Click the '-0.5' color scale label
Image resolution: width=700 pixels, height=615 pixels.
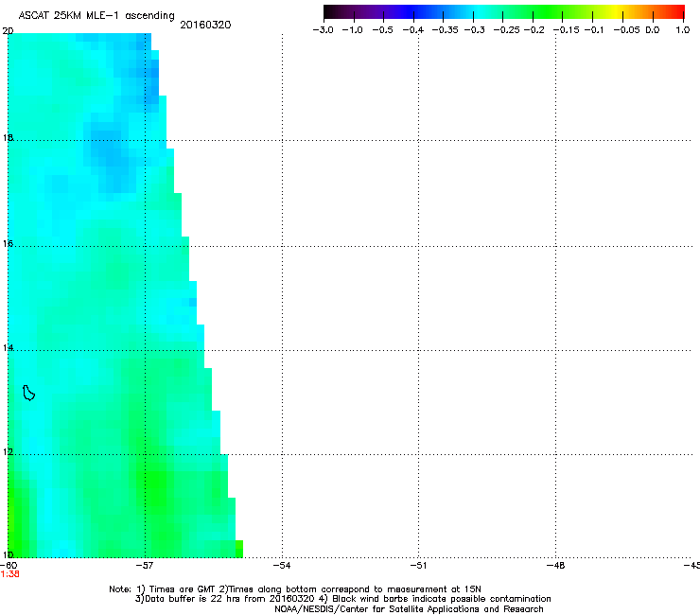tap(382, 30)
